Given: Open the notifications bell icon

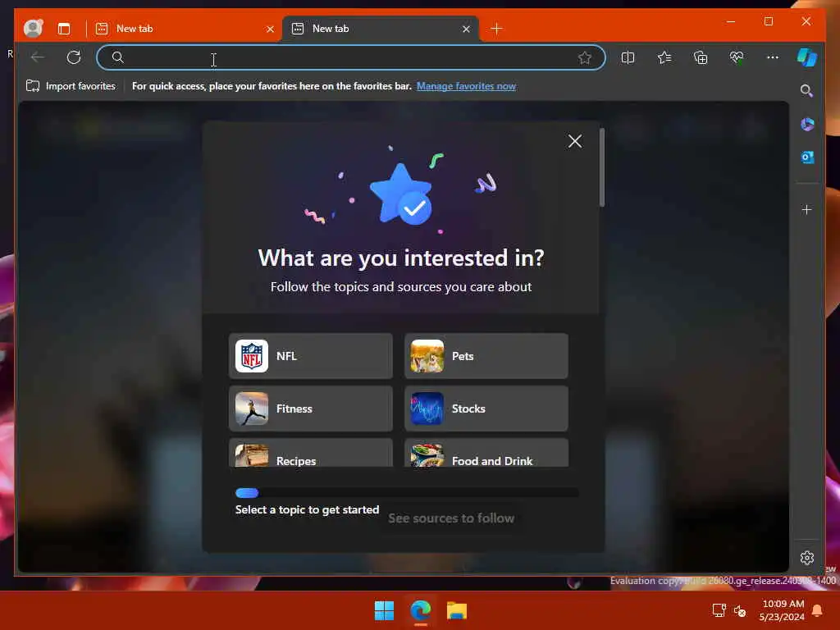Looking at the screenshot, I should tap(818, 610).
